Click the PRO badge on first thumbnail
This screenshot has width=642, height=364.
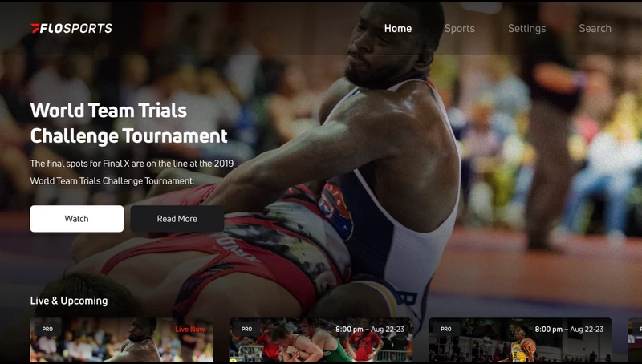pyautogui.click(x=47, y=329)
